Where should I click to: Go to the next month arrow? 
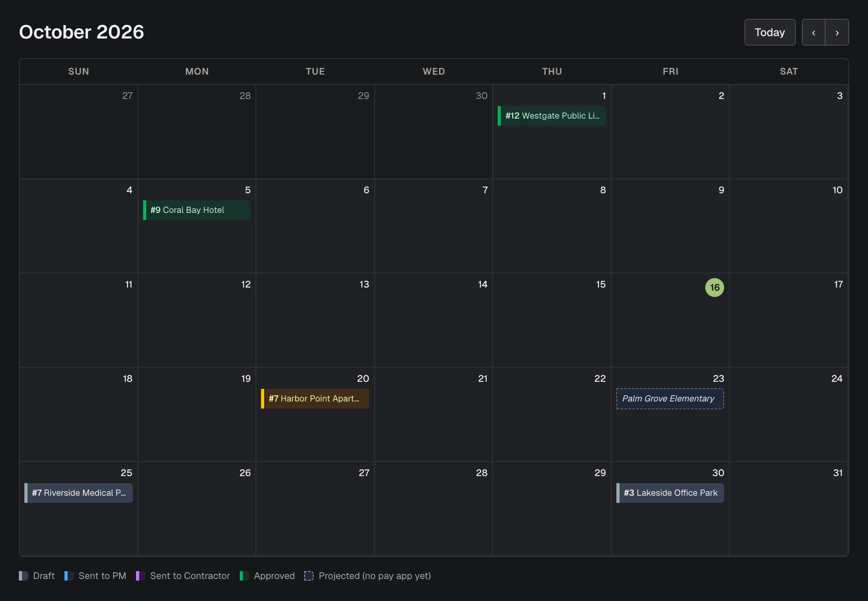click(837, 32)
